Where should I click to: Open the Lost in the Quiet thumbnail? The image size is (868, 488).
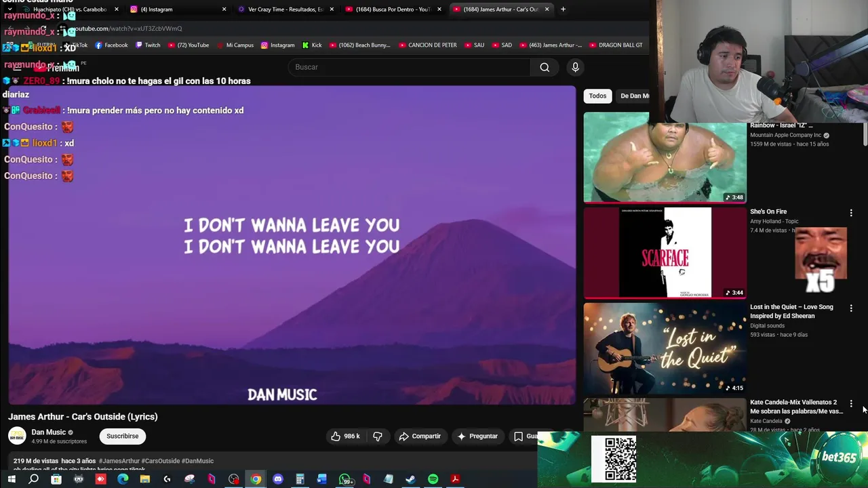(665, 348)
